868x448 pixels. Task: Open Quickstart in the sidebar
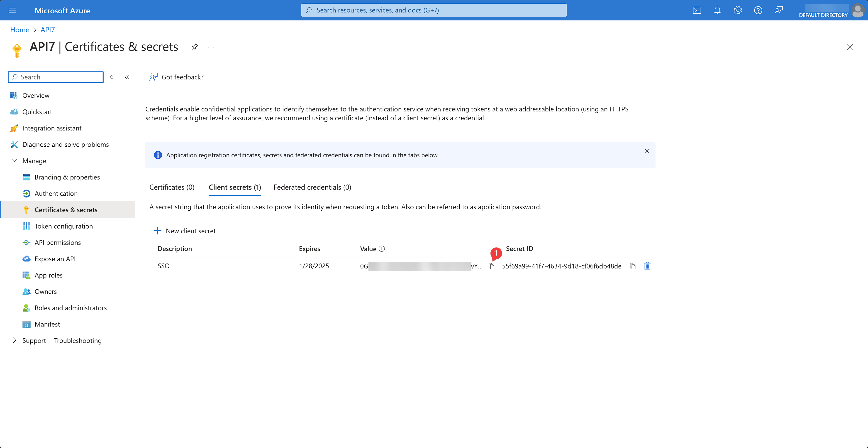(x=37, y=112)
